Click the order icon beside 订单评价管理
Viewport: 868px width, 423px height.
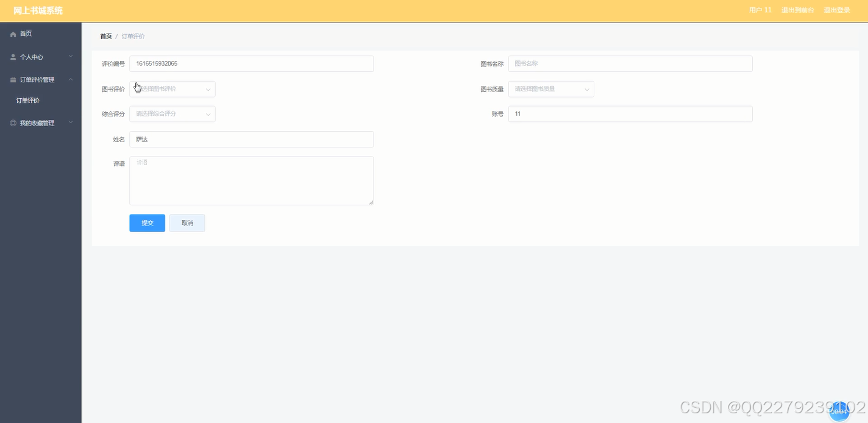click(13, 79)
